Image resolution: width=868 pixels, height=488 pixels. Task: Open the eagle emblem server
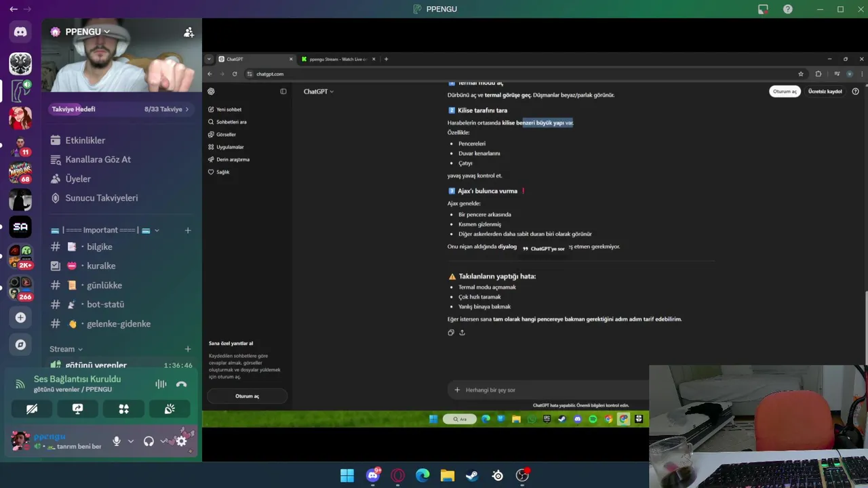pos(20,64)
